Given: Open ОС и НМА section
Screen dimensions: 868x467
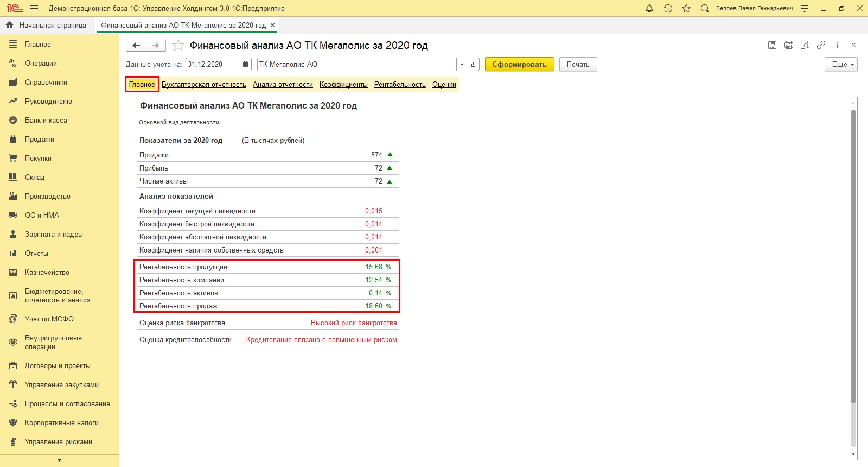Looking at the screenshot, I should pos(60,216).
